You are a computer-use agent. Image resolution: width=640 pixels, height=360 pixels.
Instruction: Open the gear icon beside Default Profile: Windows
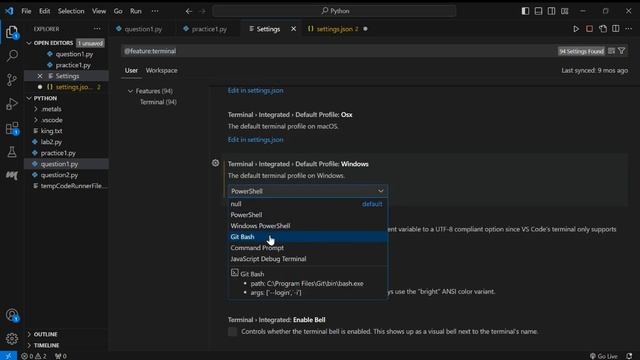pyautogui.click(x=216, y=163)
